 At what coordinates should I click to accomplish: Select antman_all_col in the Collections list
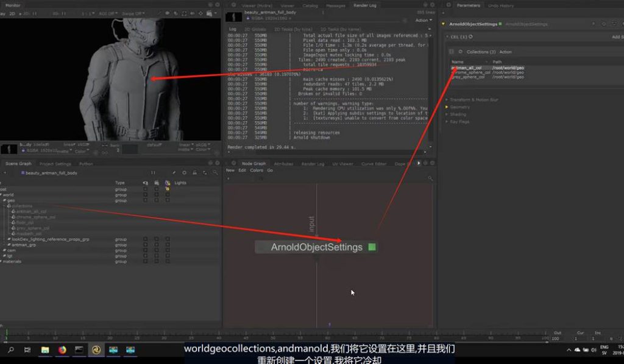coord(467,68)
